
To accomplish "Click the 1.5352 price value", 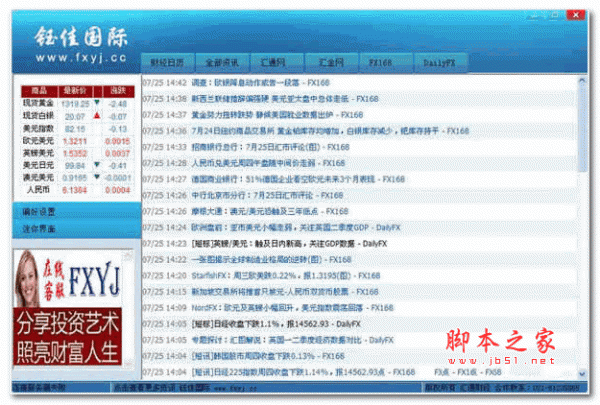I will coord(75,154).
